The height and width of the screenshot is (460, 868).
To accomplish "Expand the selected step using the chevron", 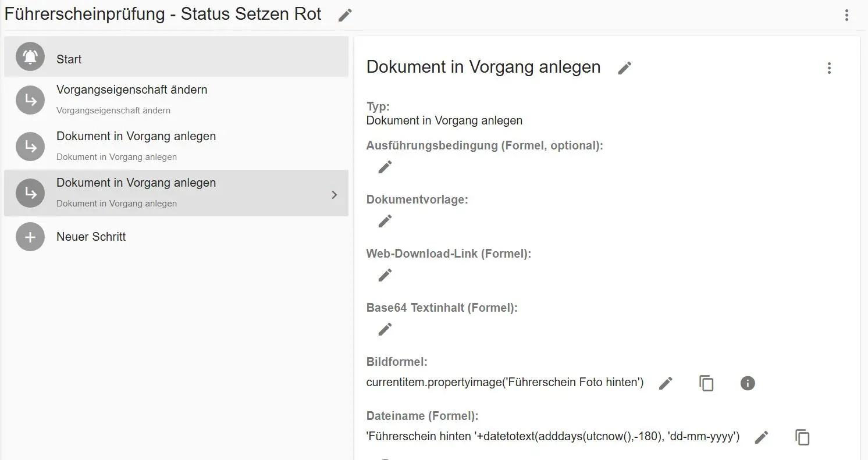I will 334,194.
